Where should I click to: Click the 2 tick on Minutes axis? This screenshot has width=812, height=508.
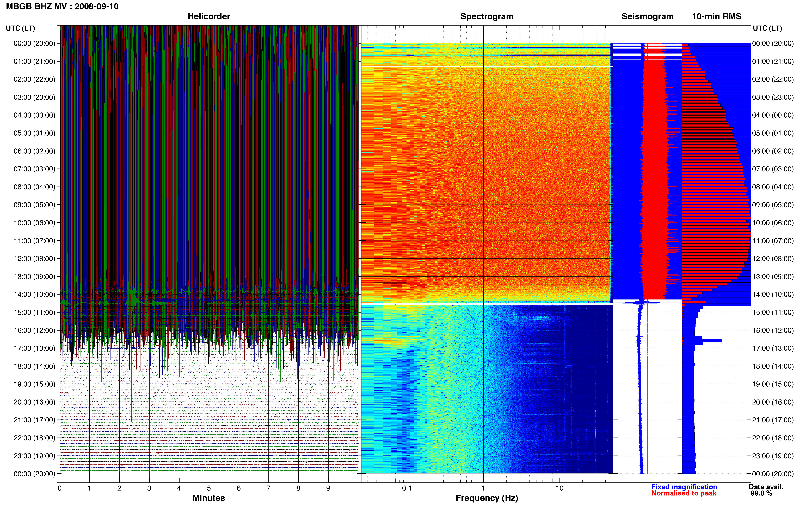[119, 488]
